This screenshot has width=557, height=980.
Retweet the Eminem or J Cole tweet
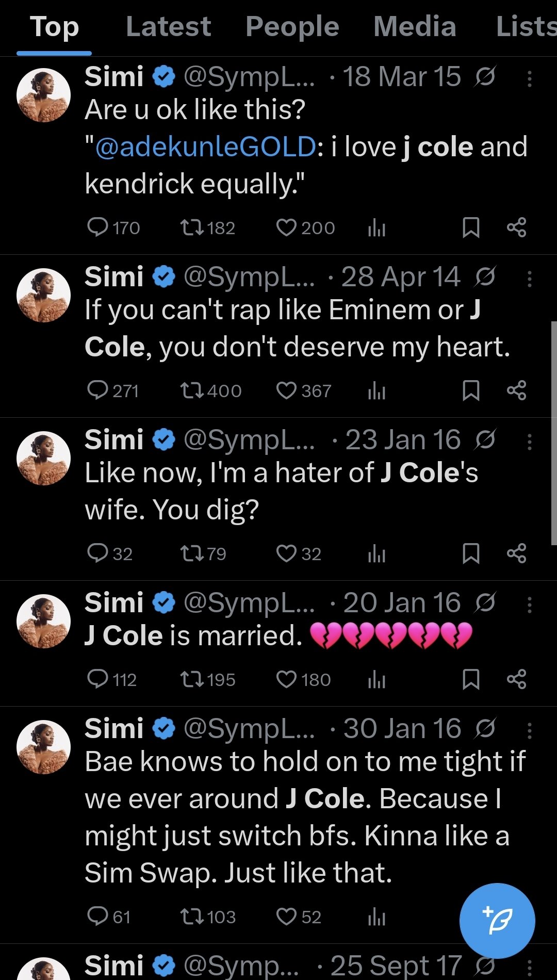(x=192, y=390)
